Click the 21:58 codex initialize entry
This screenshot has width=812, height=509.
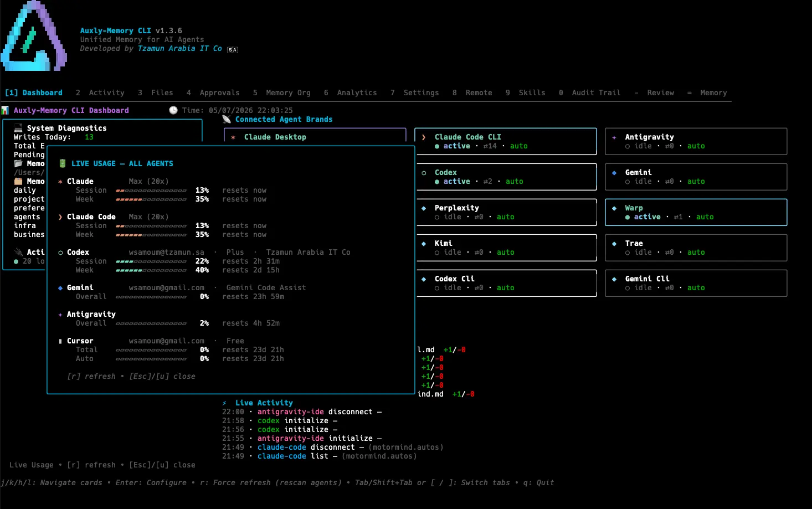coord(280,421)
